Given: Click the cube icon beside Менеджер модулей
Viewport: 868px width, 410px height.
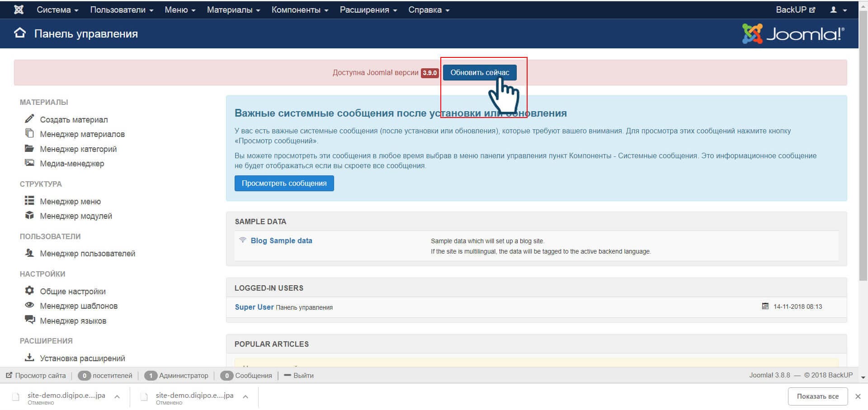Looking at the screenshot, I should [29, 215].
